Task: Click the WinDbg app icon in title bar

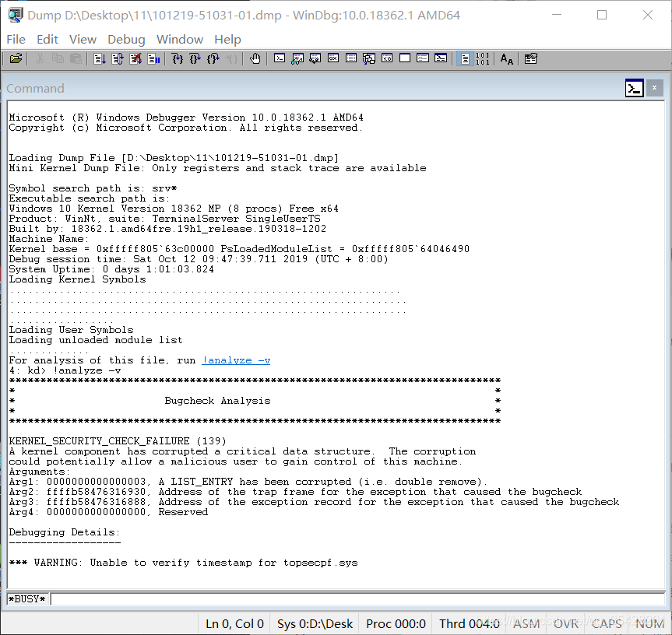Action: [16, 15]
